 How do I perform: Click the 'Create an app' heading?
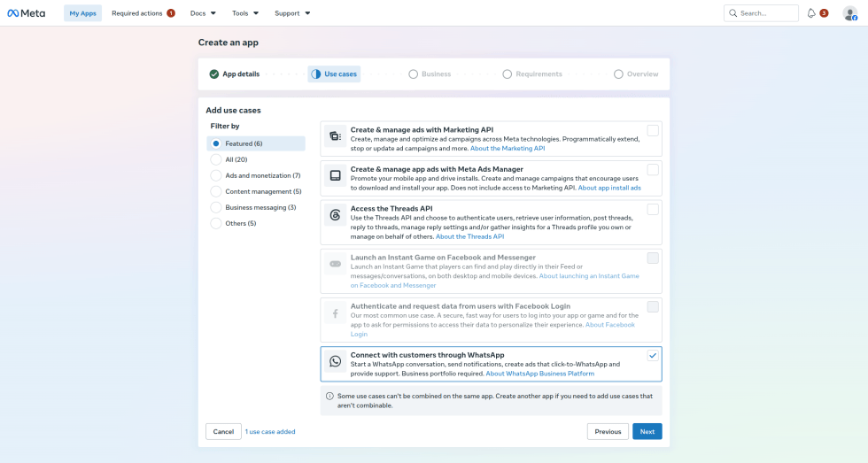(x=229, y=42)
